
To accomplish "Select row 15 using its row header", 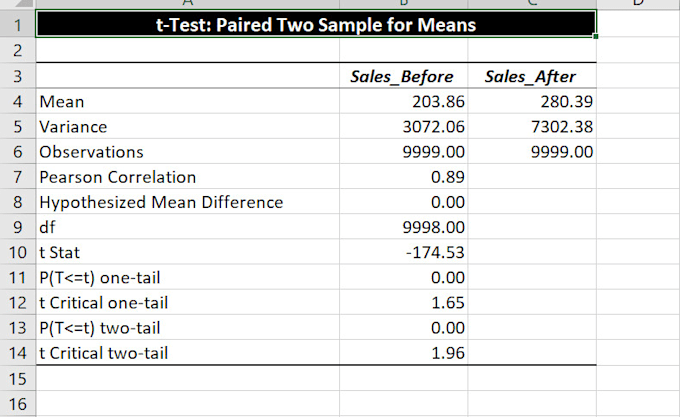I will click(x=16, y=378).
